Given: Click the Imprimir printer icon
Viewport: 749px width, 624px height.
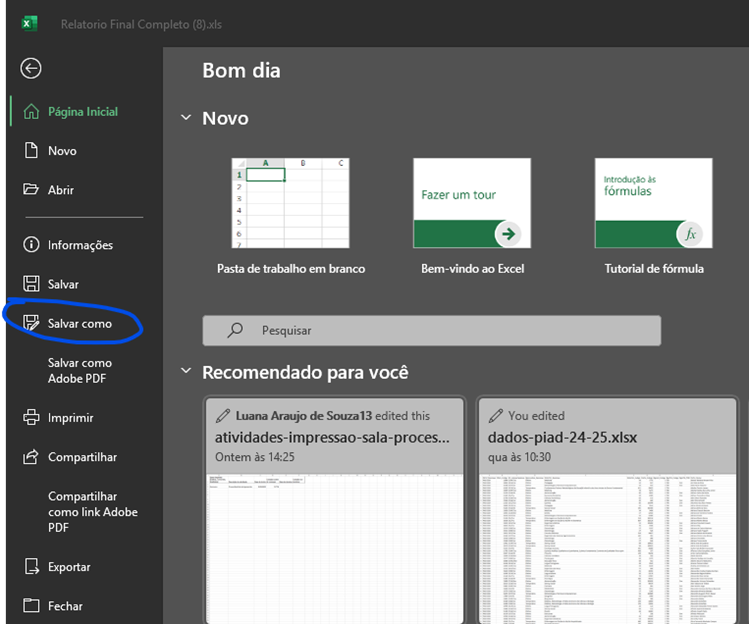Looking at the screenshot, I should pyautogui.click(x=31, y=418).
